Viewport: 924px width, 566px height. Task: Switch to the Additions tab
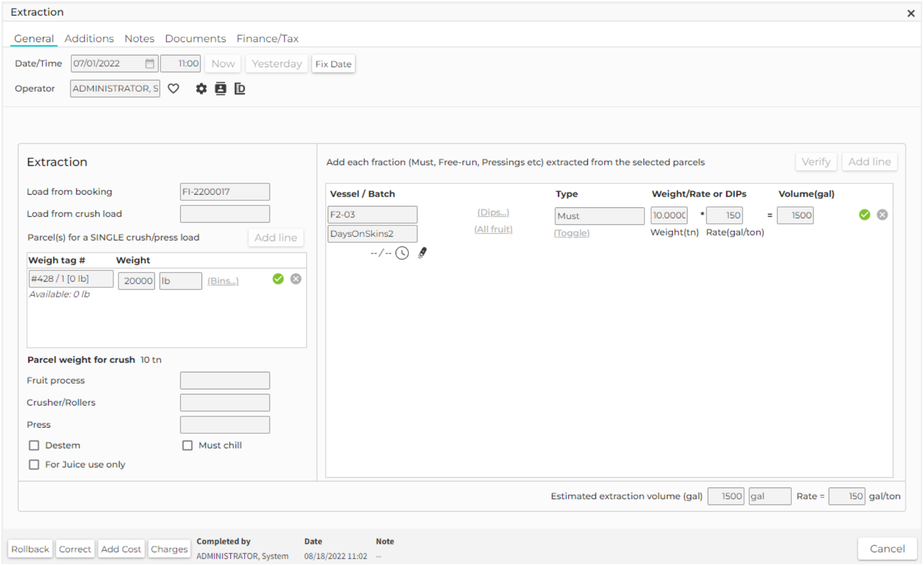[x=89, y=39]
